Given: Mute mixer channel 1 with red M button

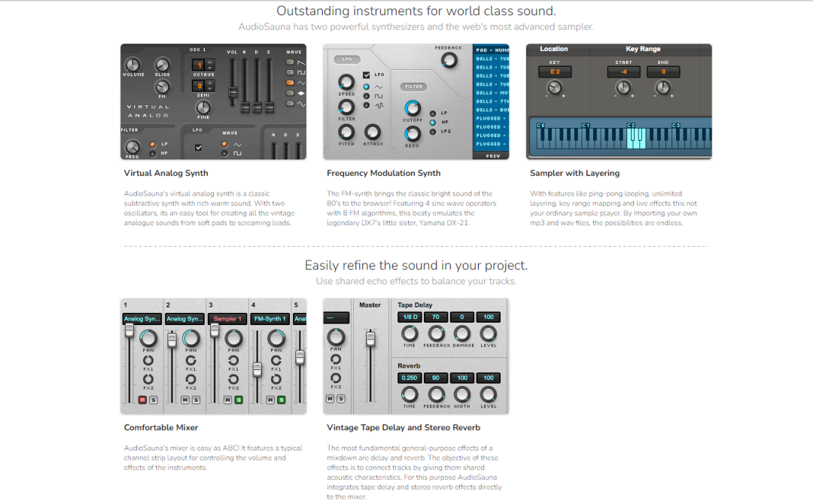Looking at the screenshot, I should pyautogui.click(x=142, y=399).
